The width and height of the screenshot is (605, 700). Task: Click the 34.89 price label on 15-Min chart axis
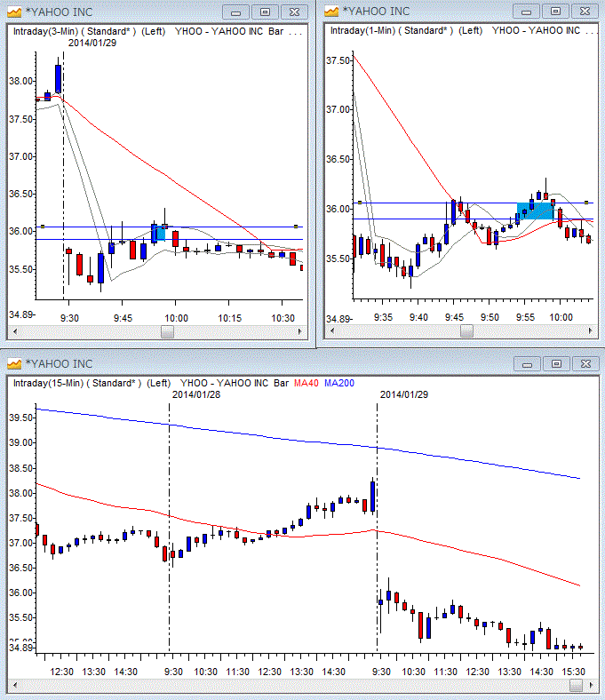[20, 648]
